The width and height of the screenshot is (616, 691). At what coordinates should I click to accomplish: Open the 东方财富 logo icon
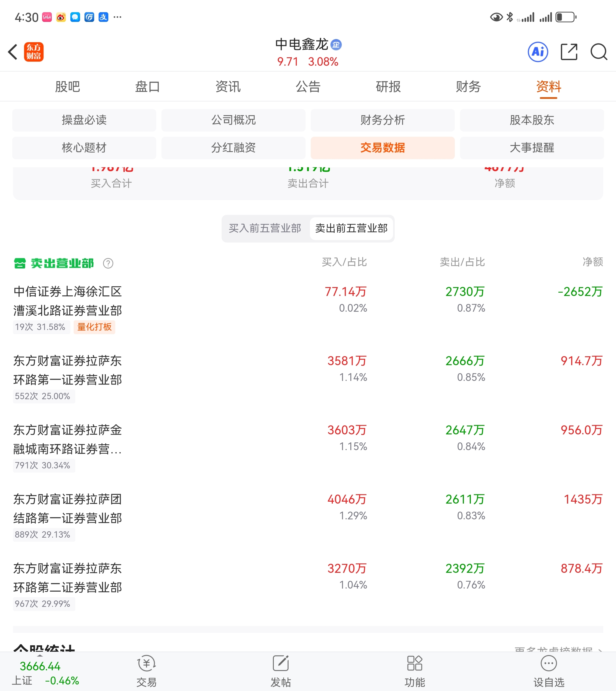pyautogui.click(x=34, y=52)
